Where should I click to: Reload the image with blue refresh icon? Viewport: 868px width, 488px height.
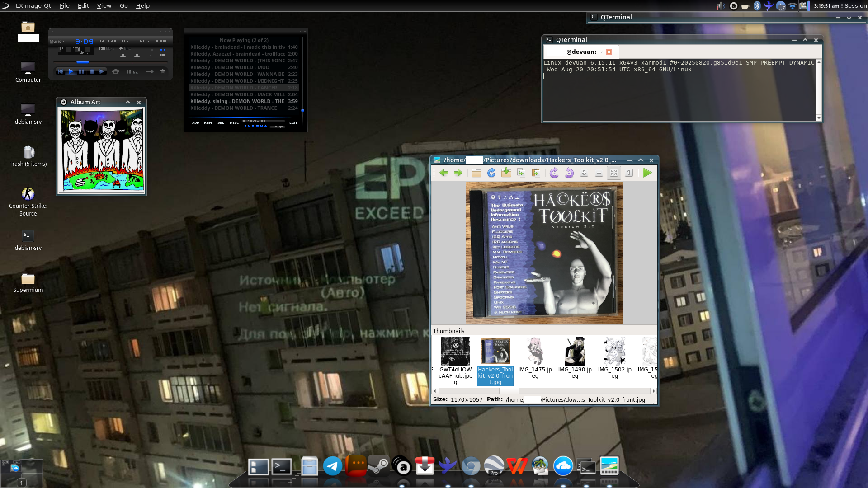(491, 173)
